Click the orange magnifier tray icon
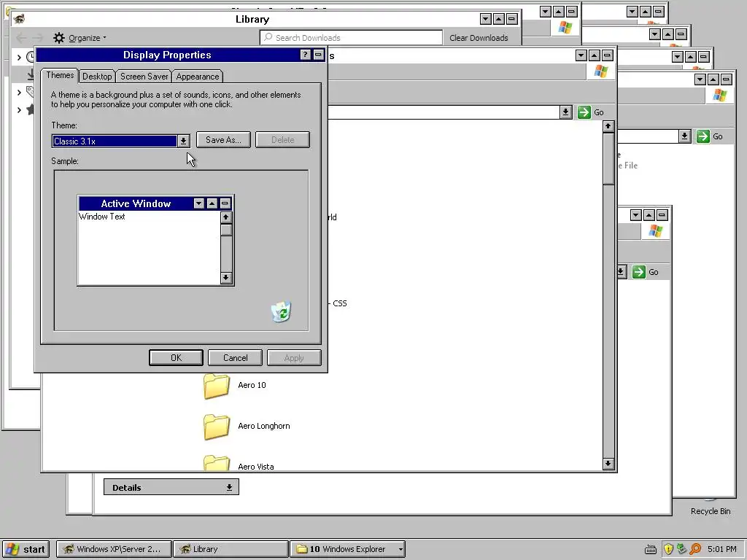The image size is (747, 560). tap(695, 549)
